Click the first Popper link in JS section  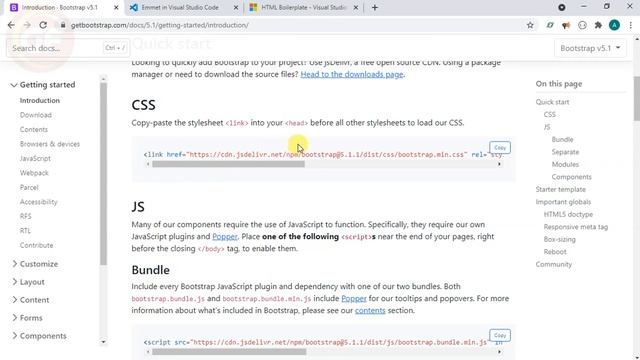224,237
